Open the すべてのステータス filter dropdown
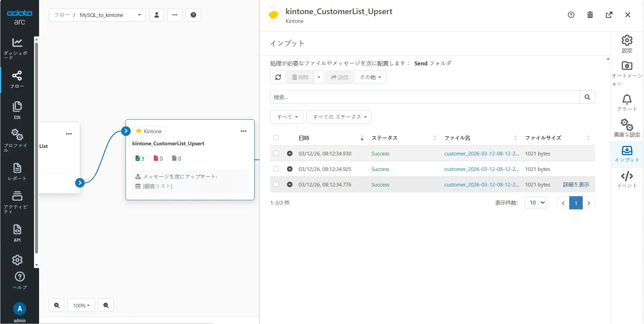 (339, 117)
